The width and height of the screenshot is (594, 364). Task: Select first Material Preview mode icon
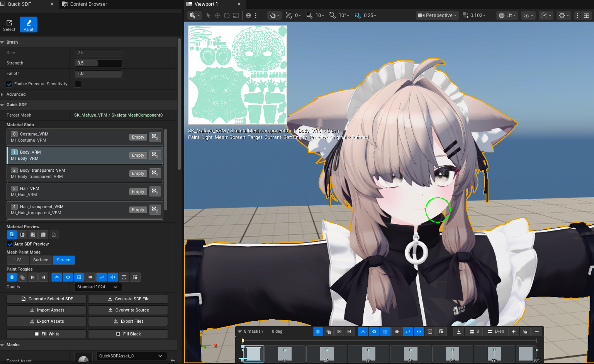click(x=12, y=235)
